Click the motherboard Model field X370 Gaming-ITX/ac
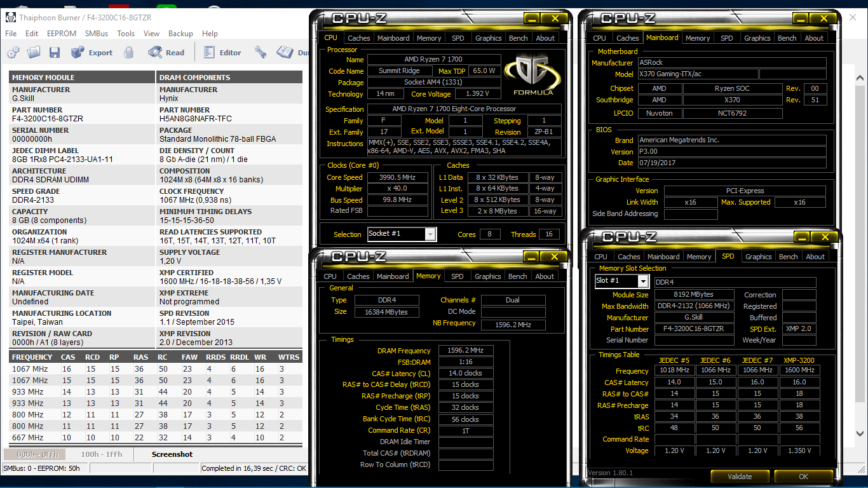The width and height of the screenshot is (868, 488). click(697, 74)
